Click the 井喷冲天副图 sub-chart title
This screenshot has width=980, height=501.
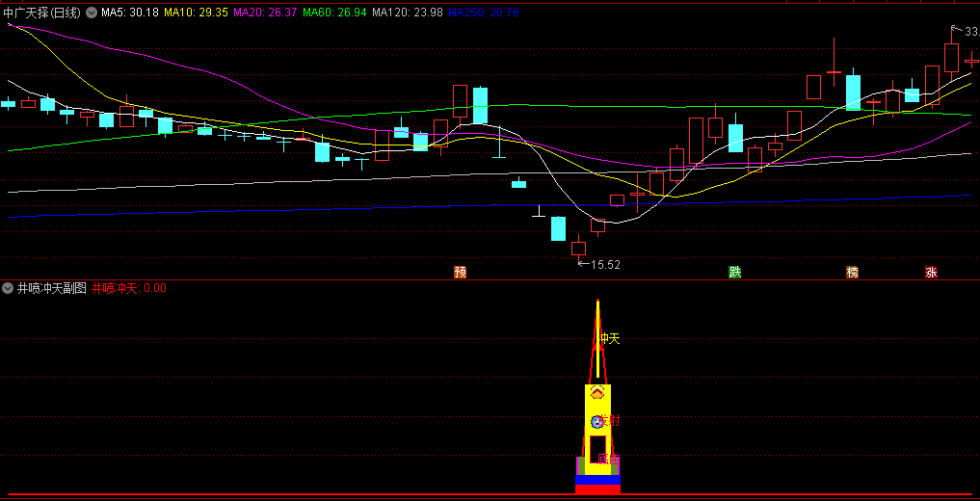point(52,289)
